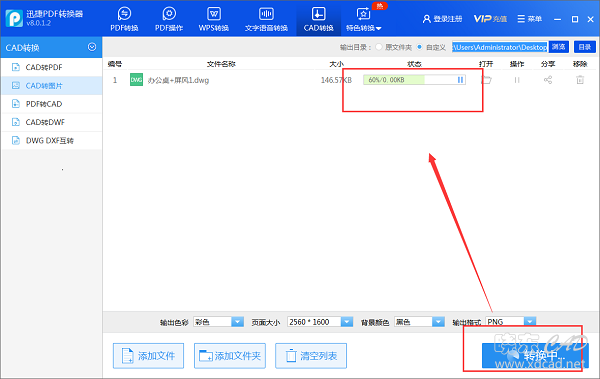The height and width of the screenshot is (379, 600).
Task: Select DWG DXF互转 in sidebar
Action: tap(51, 141)
